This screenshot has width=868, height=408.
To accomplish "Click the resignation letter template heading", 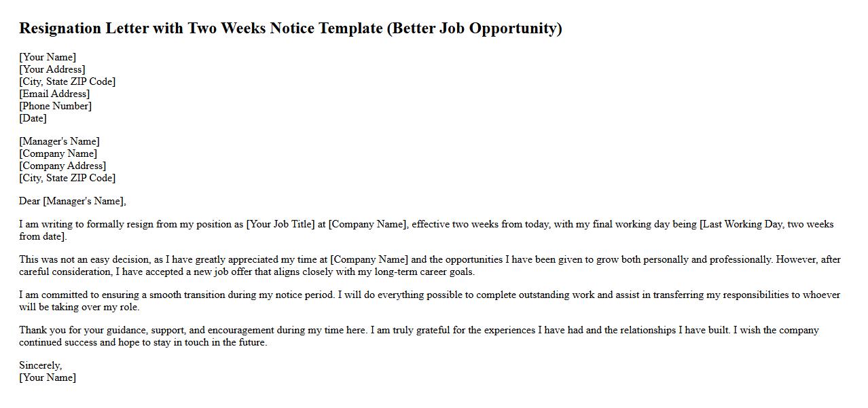I will pos(290,29).
